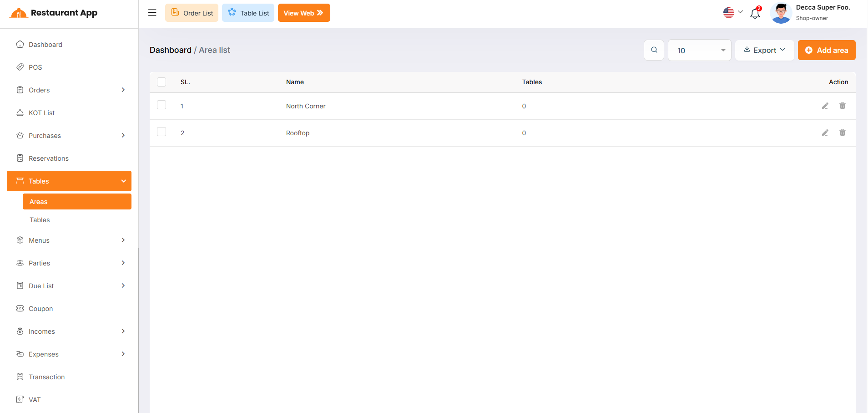
Task: Open the Tables submenu item under Areas
Action: pos(40,220)
